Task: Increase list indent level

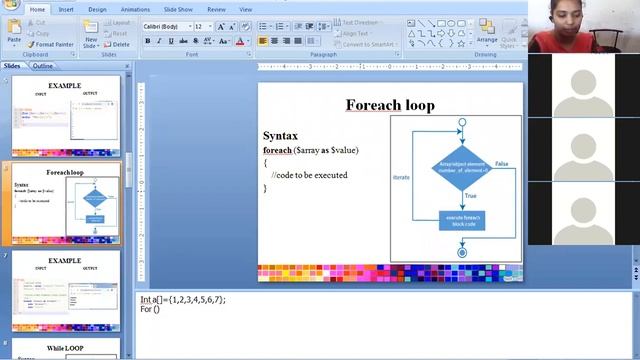Action: tap(310, 27)
